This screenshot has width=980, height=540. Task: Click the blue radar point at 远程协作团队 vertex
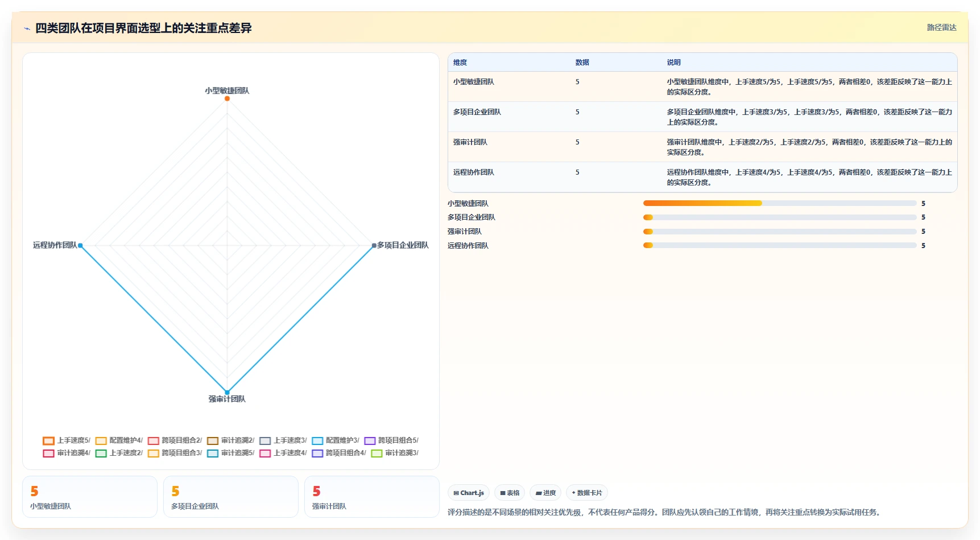(80, 246)
